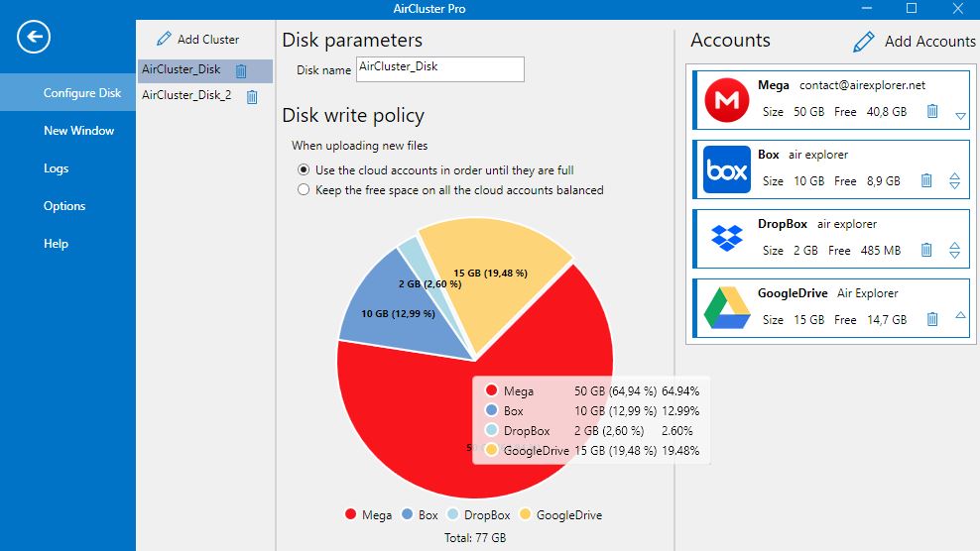Viewport: 980px width, 551px height.
Task: Click the 'Accounts' panel heading
Action: pos(730,40)
